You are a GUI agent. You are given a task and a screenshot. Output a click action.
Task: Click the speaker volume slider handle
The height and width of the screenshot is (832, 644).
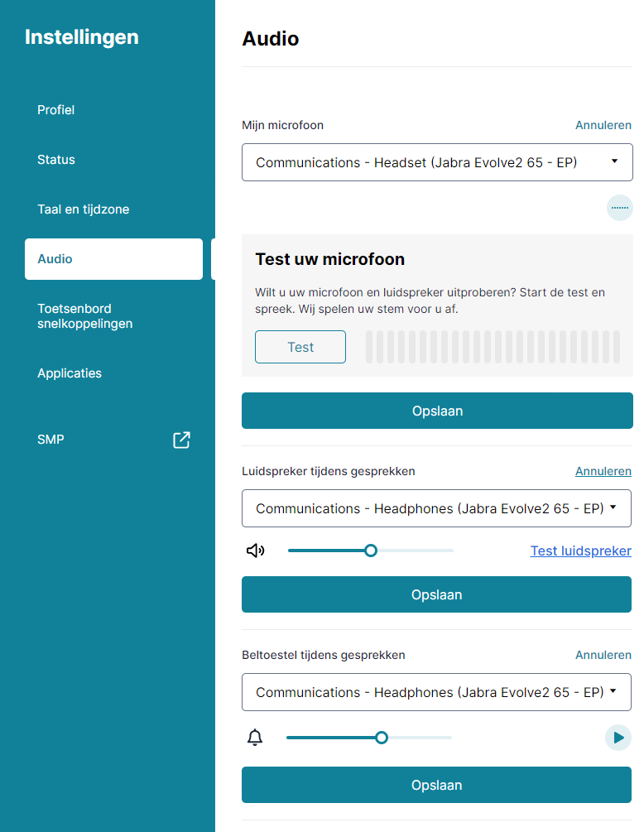(x=371, y=551)
